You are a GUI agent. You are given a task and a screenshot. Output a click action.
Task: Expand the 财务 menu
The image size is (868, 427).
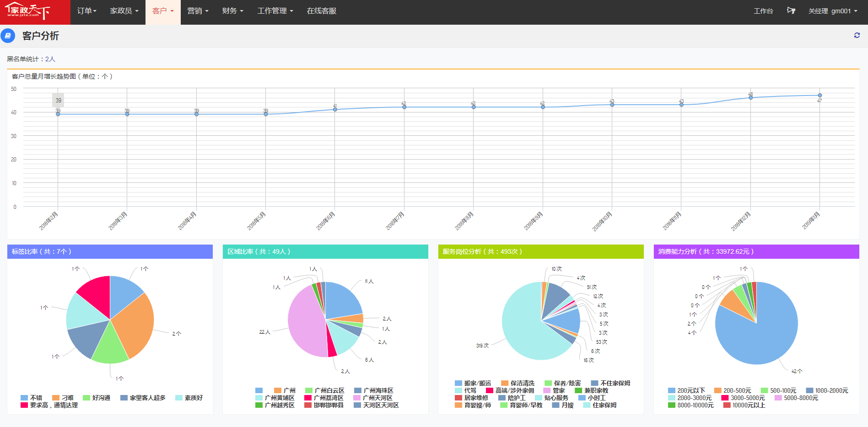tap(232, 11)
